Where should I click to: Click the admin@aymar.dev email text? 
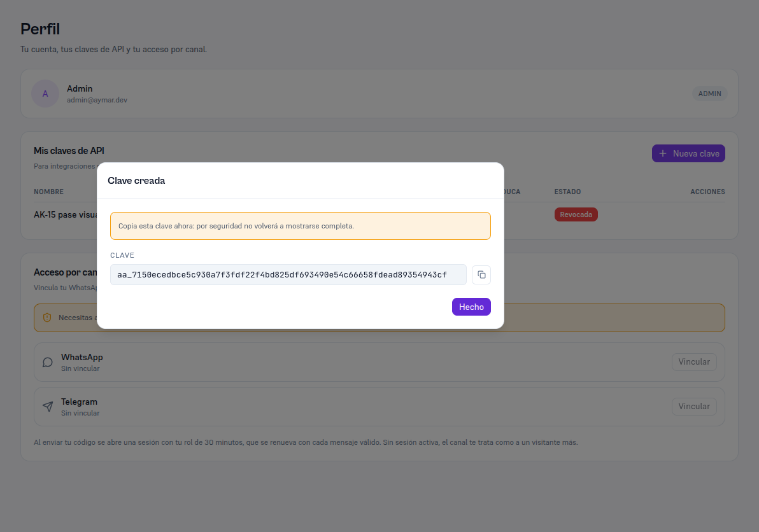[97, 100]
